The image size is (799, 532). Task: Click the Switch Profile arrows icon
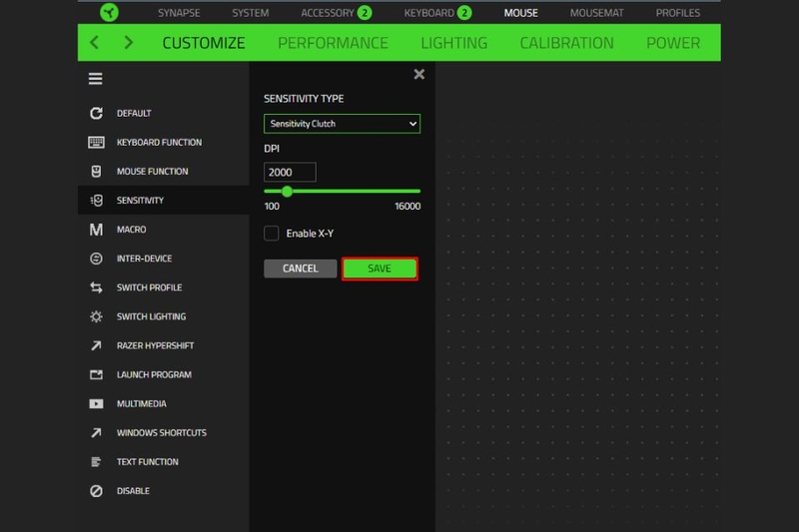96,287
